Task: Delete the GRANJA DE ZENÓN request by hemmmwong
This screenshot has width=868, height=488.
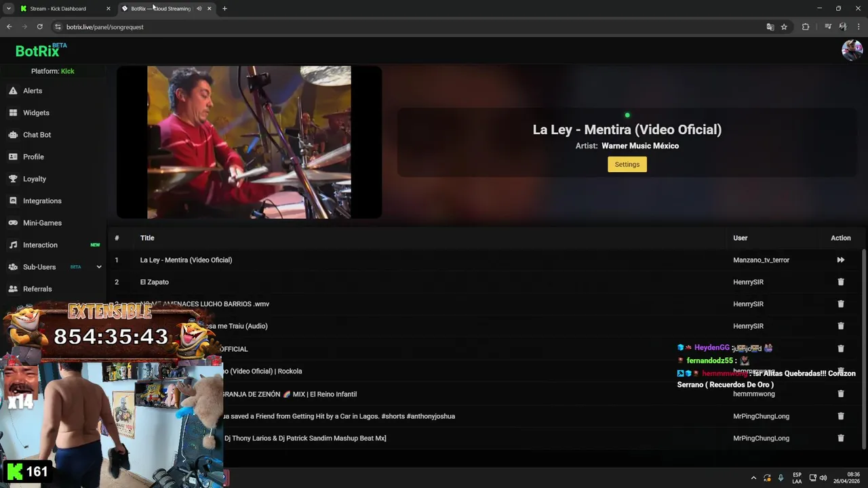Action: point(841,394)
